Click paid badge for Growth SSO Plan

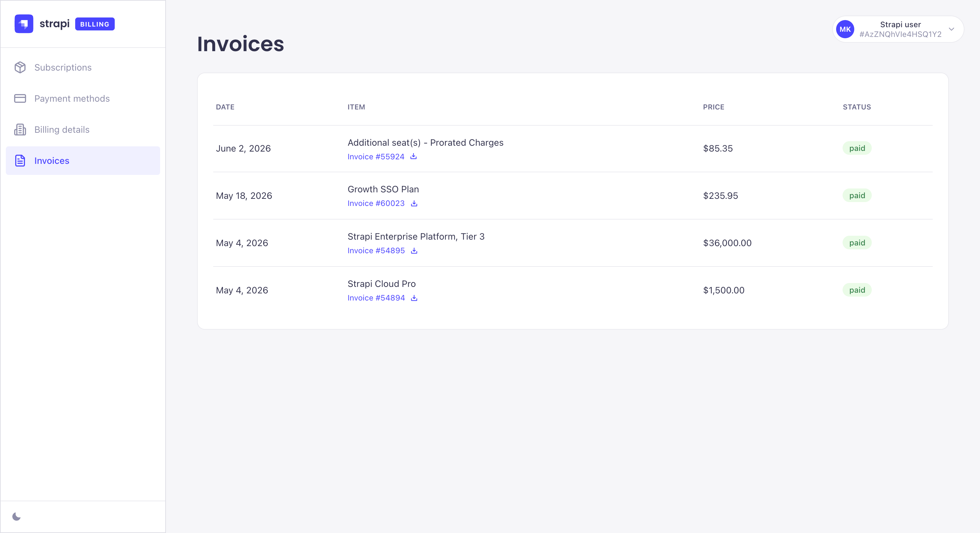857,195
